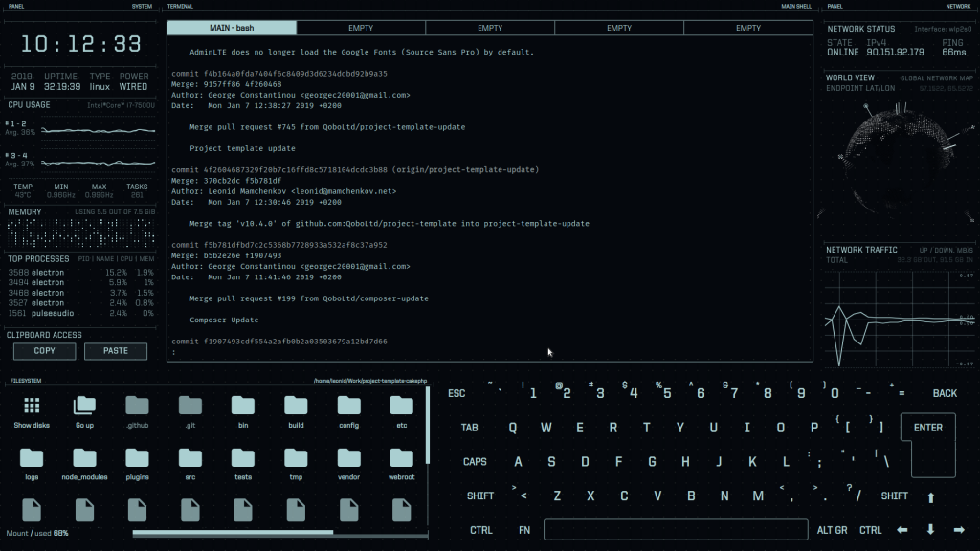This screenshot has width=980, height=551.
Task: Open the webroot folder
Action: pos(401,464)
